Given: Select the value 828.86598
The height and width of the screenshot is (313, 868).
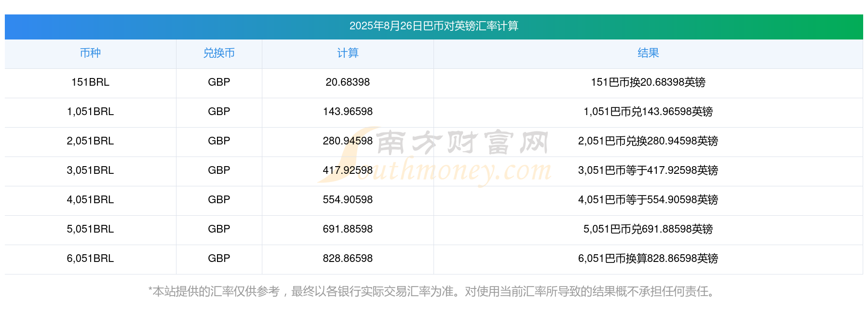Looking at the screenshot, I should [x=348, y=259].
